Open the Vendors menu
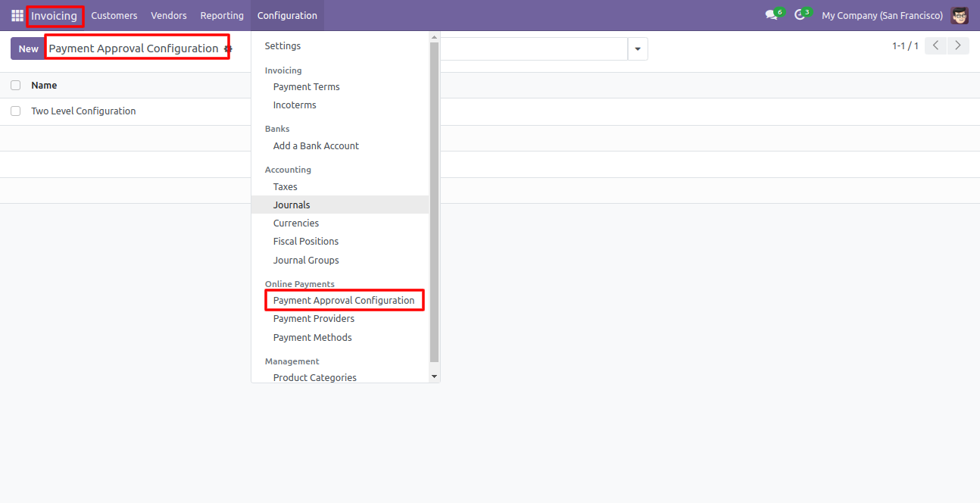This screenshot has width=980, height=503. pos(169,15)
